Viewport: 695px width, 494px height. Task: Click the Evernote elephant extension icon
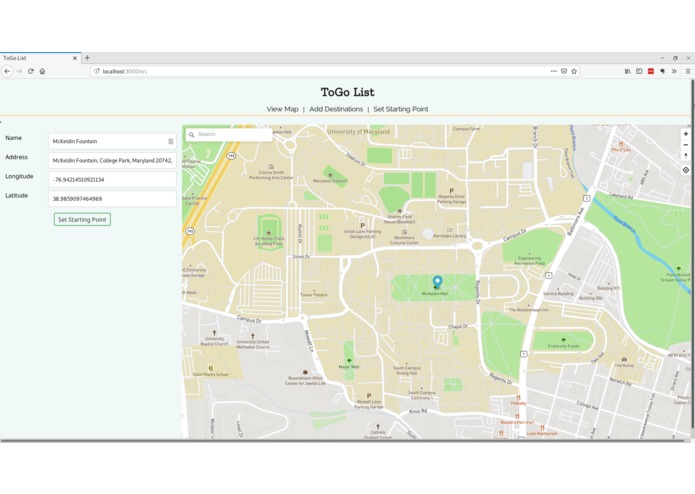(x=662, y=71)
